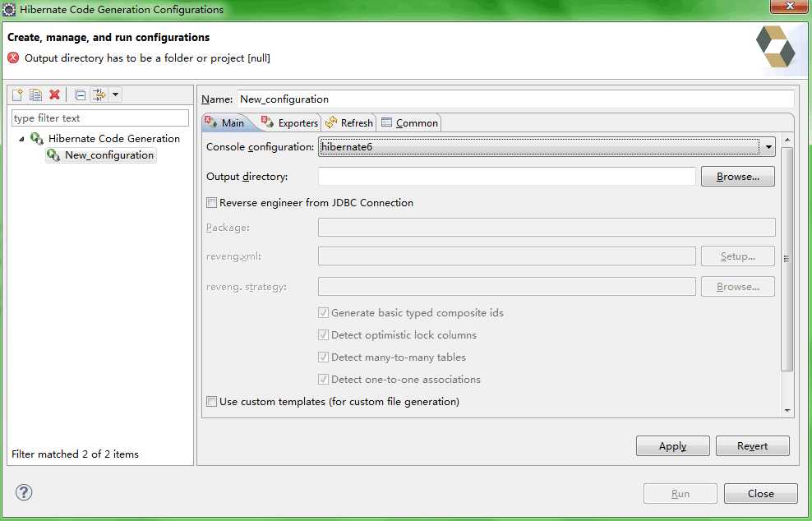
Task: Click the reveng. strategy text field
Action: [507, 287]
